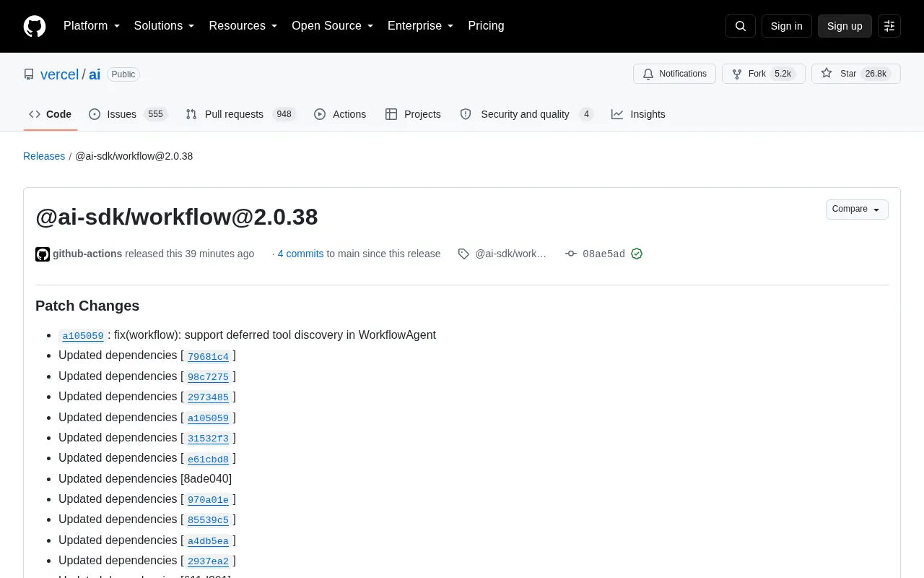Image resolution: width=924 pixels, height=578 pixels.
Task: Expand the Open Source menu
Action: click(x=333, y=26)
